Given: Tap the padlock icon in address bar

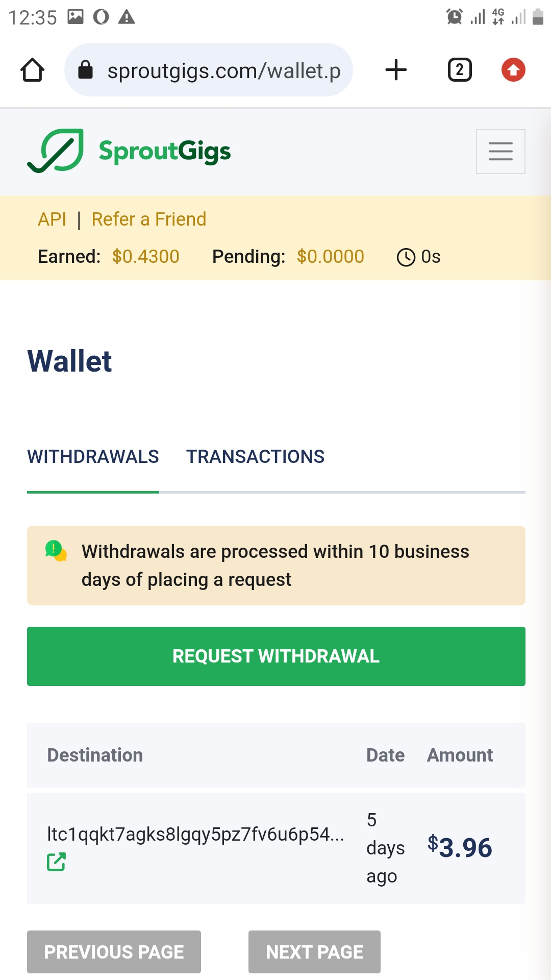Looking at the screenshot, I should (86, 70).
